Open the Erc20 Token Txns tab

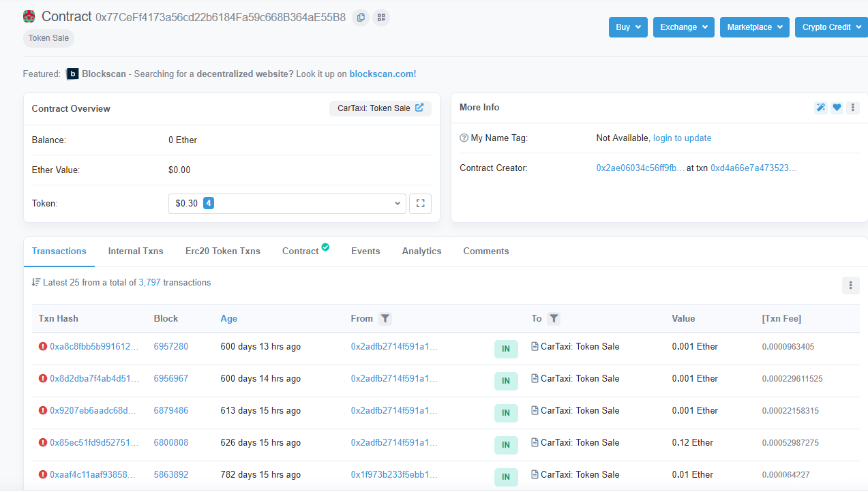tap(223, 251)
